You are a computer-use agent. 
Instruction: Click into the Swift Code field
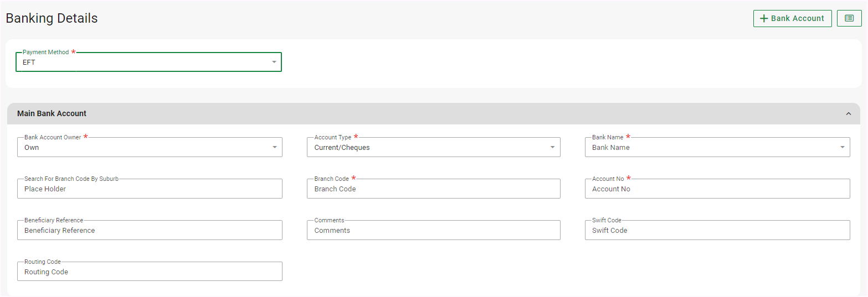pos(717,231)
